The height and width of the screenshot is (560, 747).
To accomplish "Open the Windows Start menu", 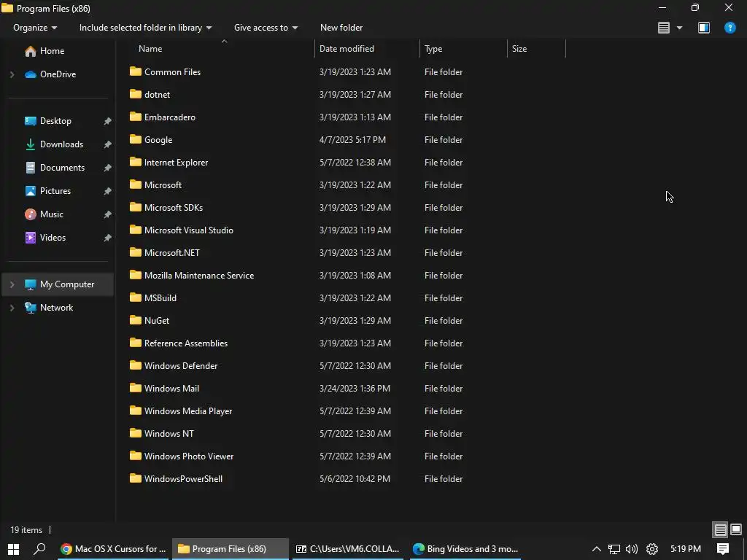I will [x=13, y=549].
